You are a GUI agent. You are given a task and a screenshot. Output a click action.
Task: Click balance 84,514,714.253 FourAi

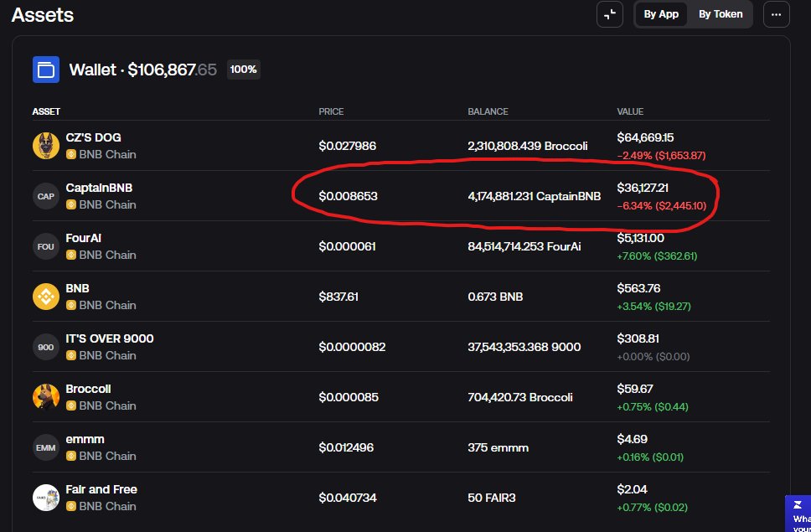[x=524, y=246]
